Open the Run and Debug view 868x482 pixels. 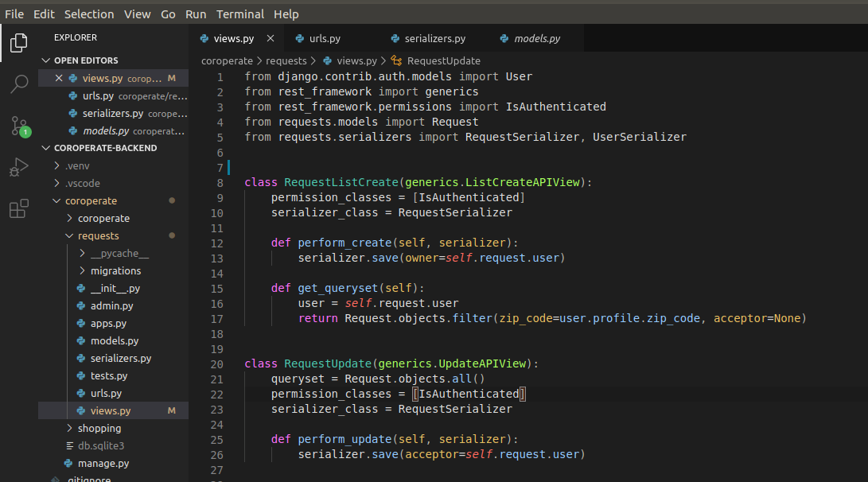[18, 167]
